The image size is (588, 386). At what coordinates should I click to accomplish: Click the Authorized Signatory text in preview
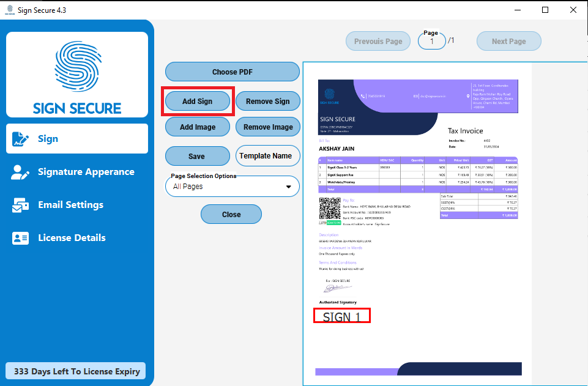338,302
